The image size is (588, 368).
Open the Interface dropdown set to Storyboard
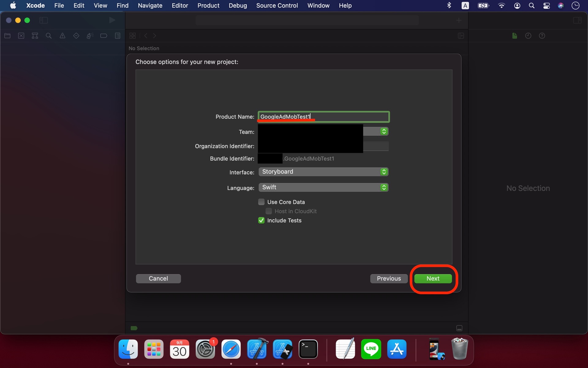323,172
